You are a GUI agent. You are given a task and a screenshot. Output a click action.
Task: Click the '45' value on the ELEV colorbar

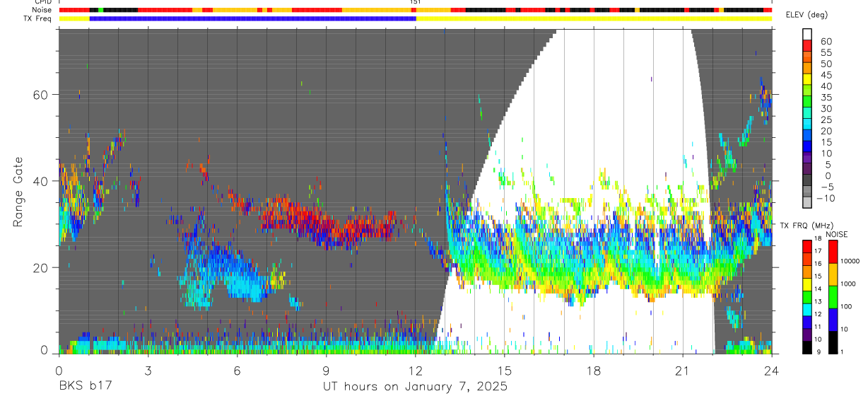825,75
